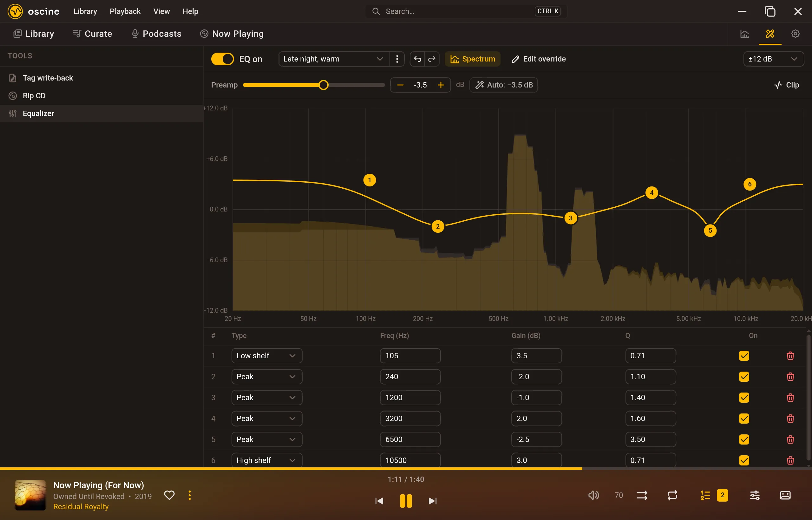
Task: Open band 6 High shelf type dropdown
Action: pos(266,461)
